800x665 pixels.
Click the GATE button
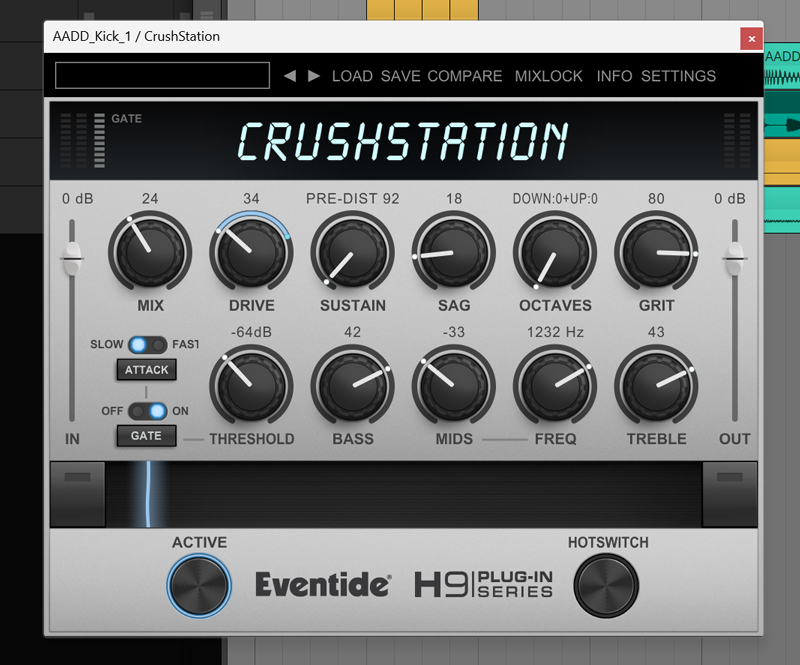click(146, 436)
